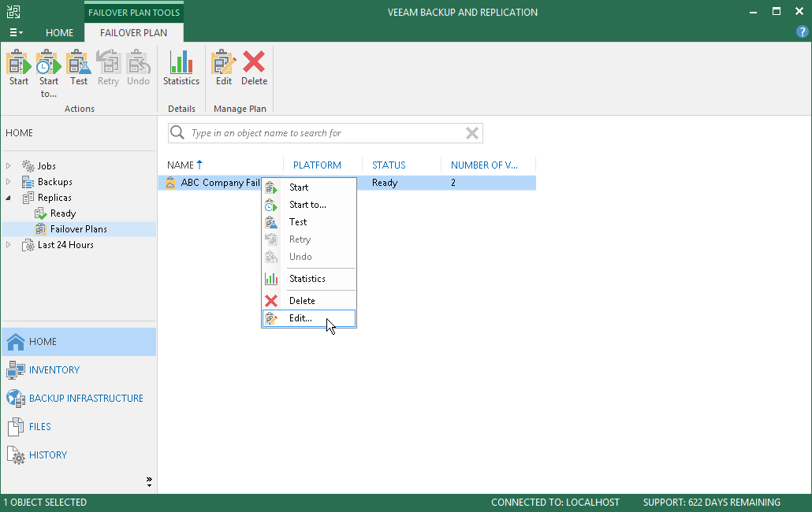This screenshot has width=812, height=512.
Task: Click in the object name search field
Action: point(326,133)
